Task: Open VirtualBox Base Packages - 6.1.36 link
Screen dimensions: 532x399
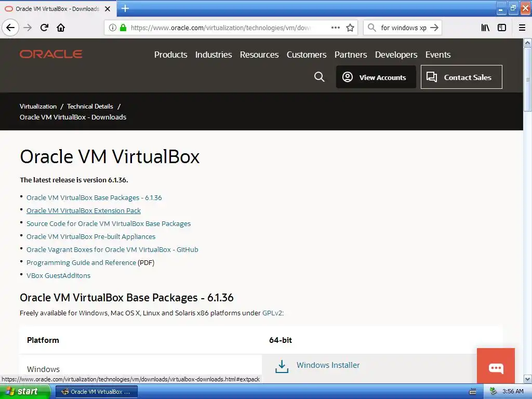Action: 94,197
